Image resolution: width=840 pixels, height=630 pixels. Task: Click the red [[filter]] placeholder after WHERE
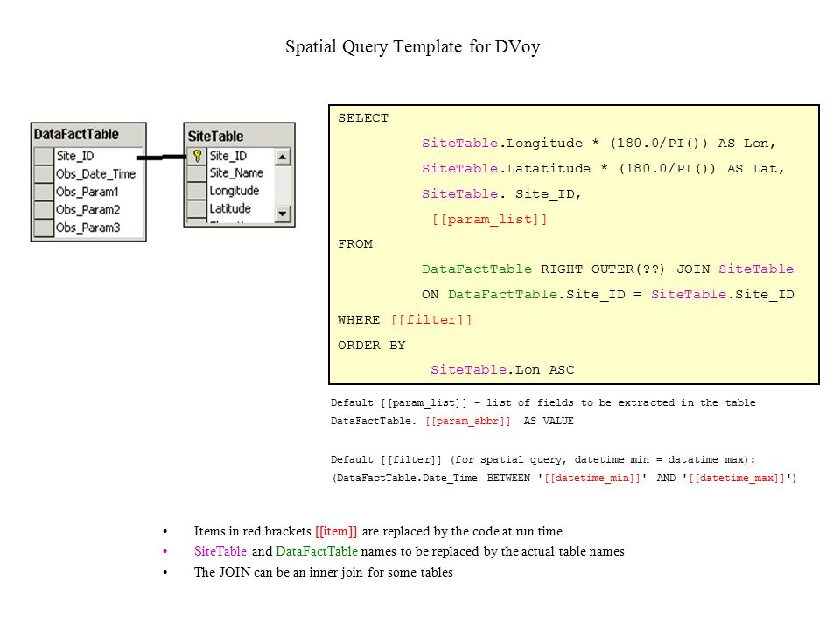(x=431, y=320)
